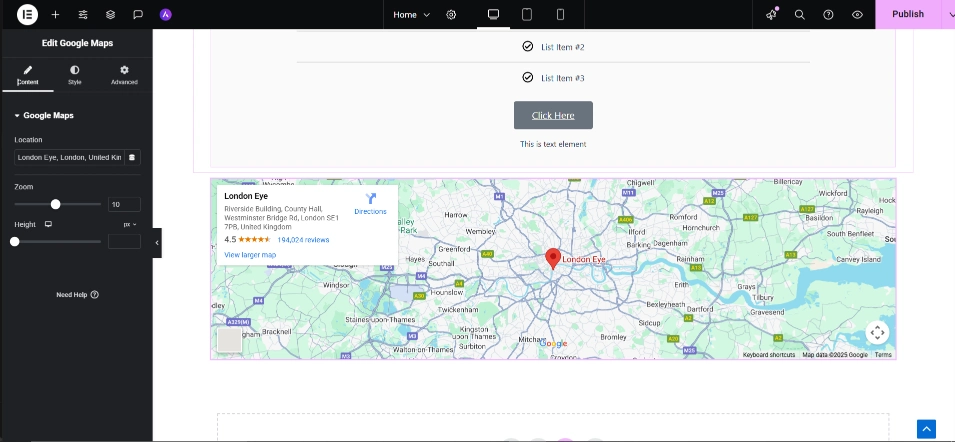
Task: Click the Click Here button
Action: (x=553, y=115)
